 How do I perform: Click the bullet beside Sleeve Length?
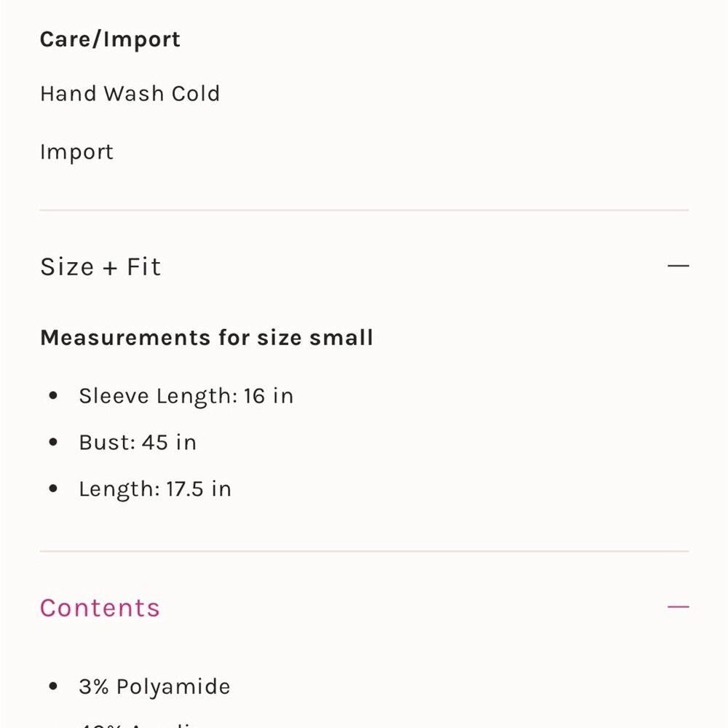53,395
